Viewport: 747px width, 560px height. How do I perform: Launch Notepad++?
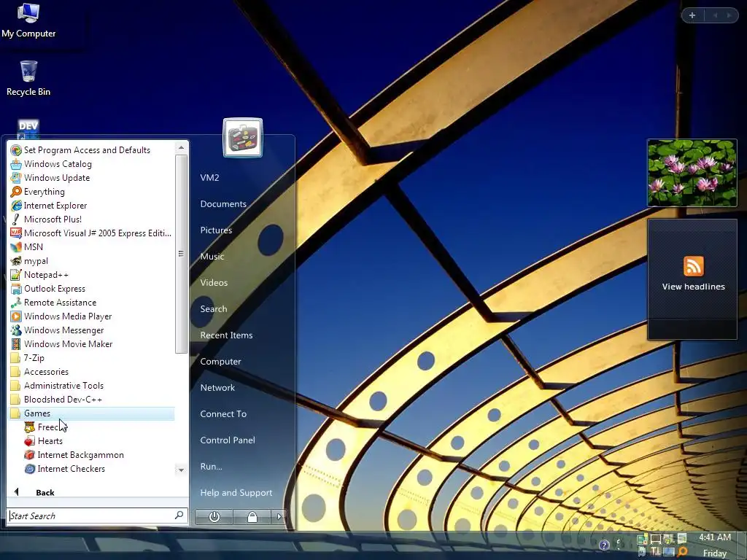(x=91, y=275)
